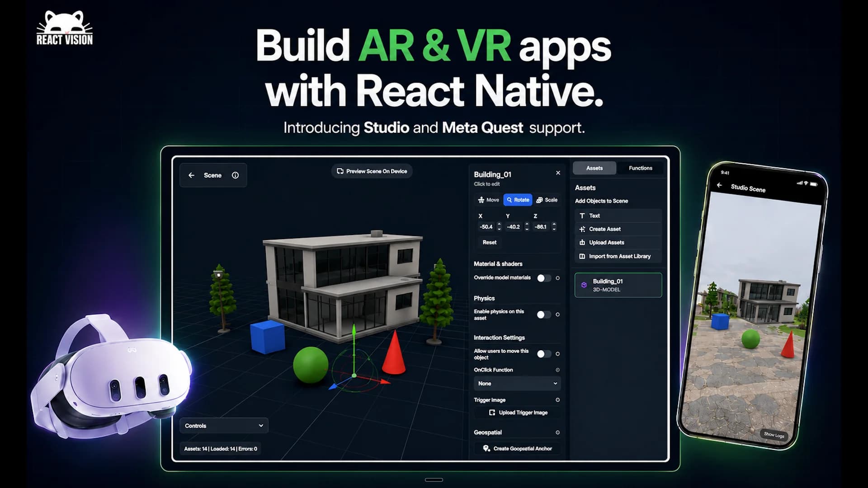Click the Z rotation value field
868x488 pixels.
(x=541, y=227)
